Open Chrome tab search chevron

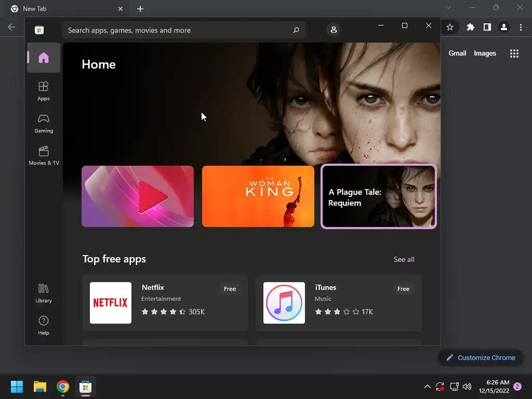click(448, 7)
